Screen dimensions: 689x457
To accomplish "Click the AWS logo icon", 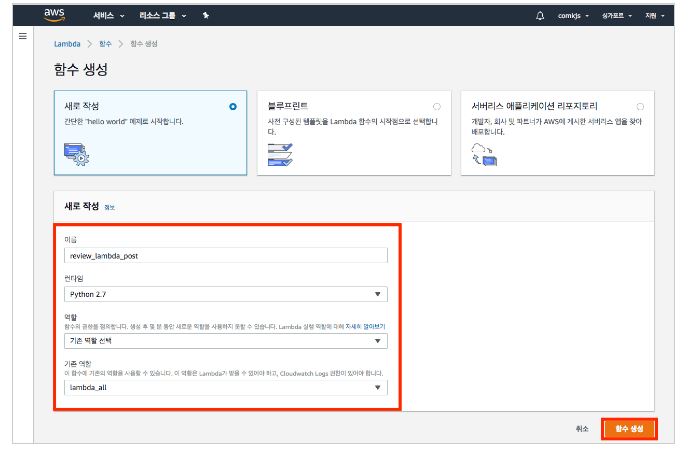I will [x=54, y=15].
